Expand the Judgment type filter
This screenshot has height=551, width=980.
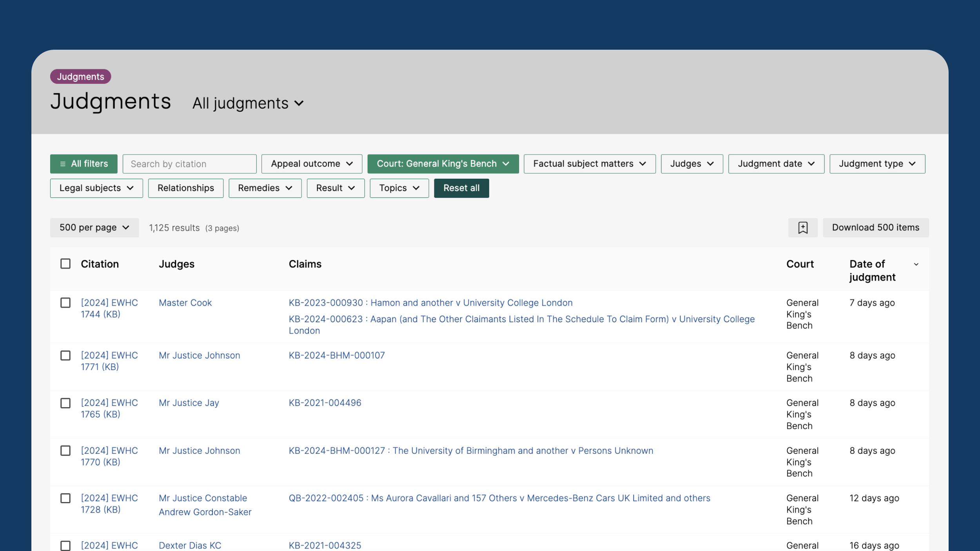click(877, 164)
